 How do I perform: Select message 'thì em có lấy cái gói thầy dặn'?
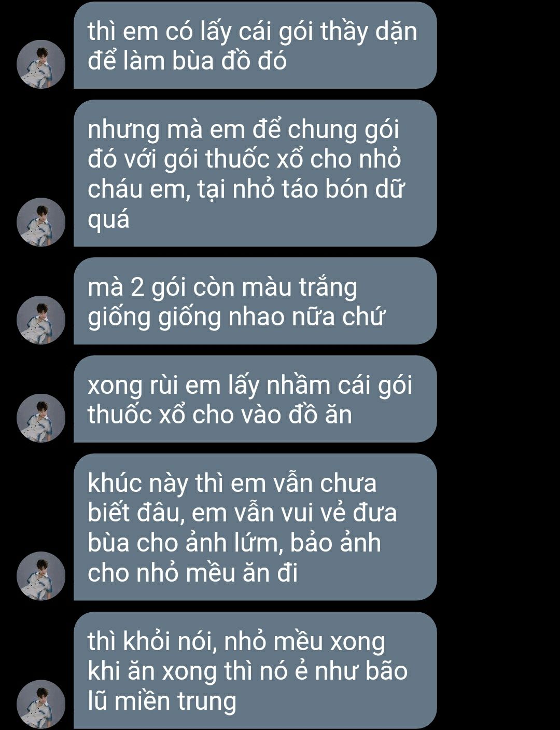click(x=255, y=45)
